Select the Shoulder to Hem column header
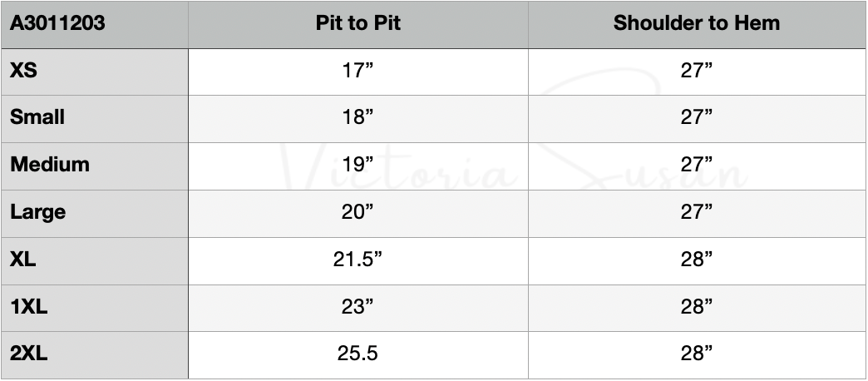Screen dimensions: 868x381 tap(697, 23)
